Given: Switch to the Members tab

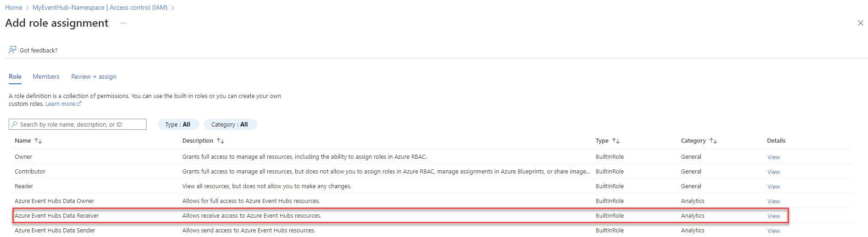Looking at the screenshot, I should (46, 76).
